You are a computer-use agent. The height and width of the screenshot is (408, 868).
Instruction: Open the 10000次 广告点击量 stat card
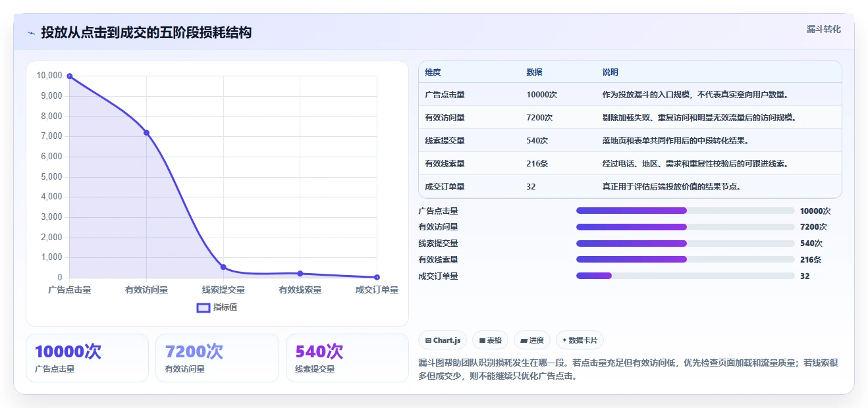87,358
